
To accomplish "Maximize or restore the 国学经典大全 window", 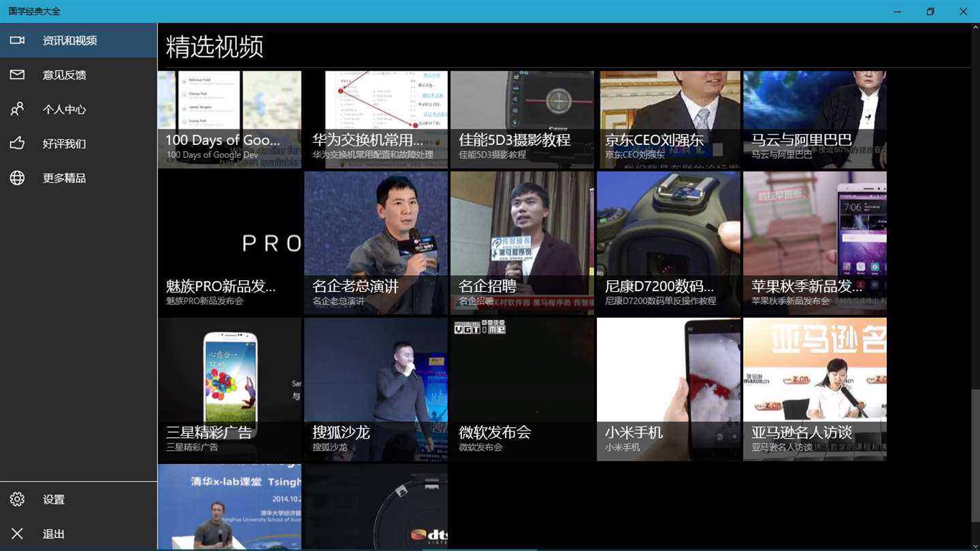I will 930,12.
